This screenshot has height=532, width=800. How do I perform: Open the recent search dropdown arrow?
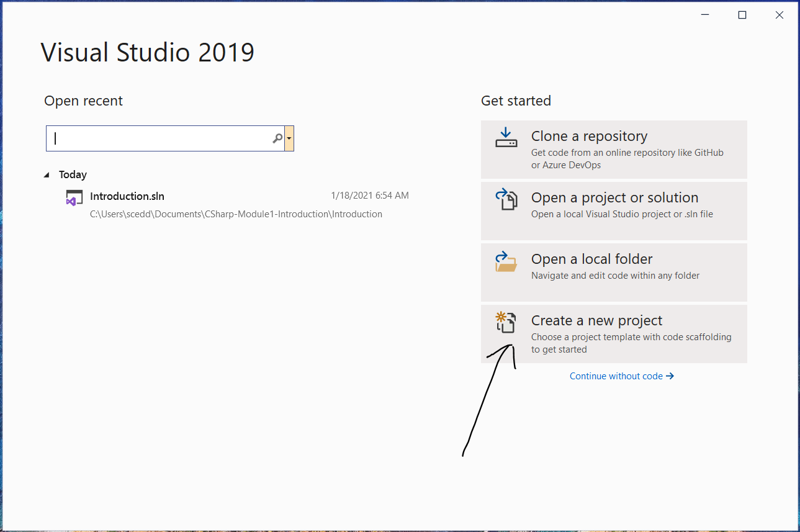[x=289, y=138]
